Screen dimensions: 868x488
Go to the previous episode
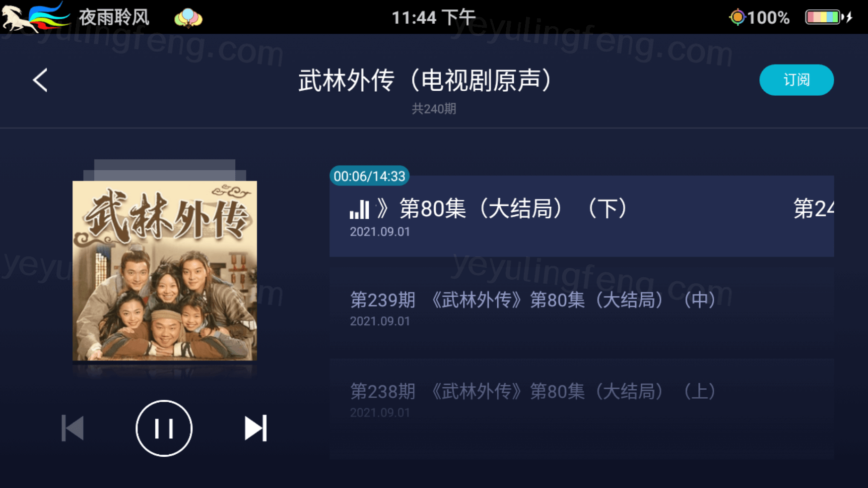coord(72,428)
